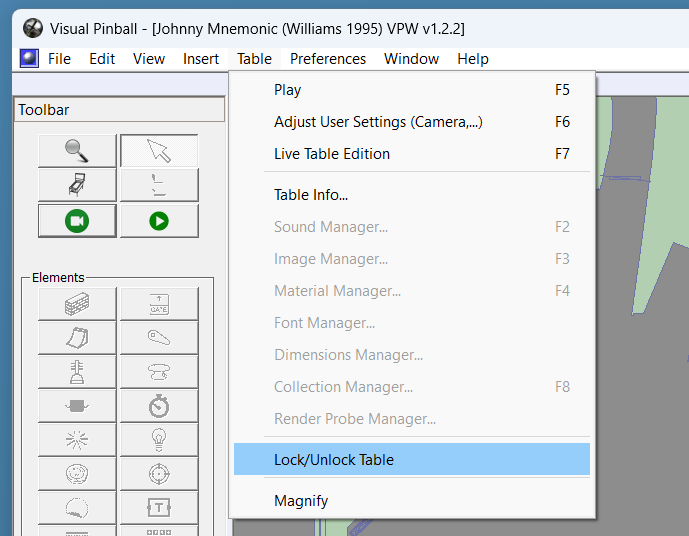Select the Magnify glass tool icon
Viewport: 689px width, 536px height.
[77, 151]
